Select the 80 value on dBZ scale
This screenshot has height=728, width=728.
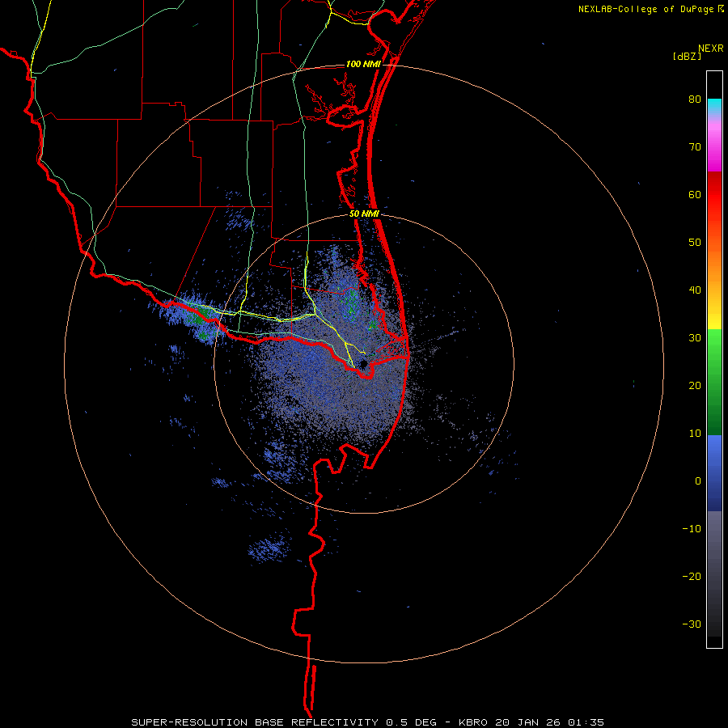695,99
